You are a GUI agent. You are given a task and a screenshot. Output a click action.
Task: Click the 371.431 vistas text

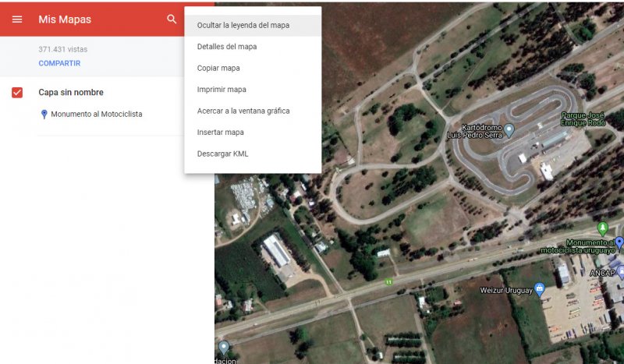point(63,49)
